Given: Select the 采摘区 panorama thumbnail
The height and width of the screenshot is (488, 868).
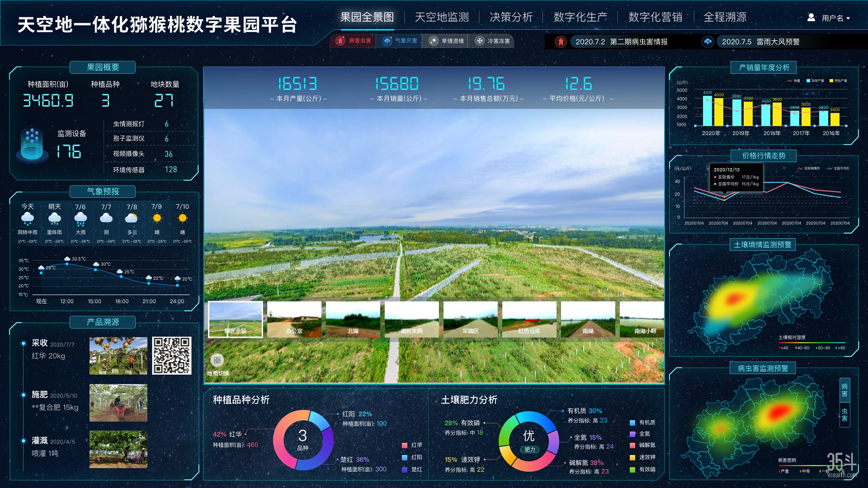Looking at the screenshot, I should click(470, 319).
